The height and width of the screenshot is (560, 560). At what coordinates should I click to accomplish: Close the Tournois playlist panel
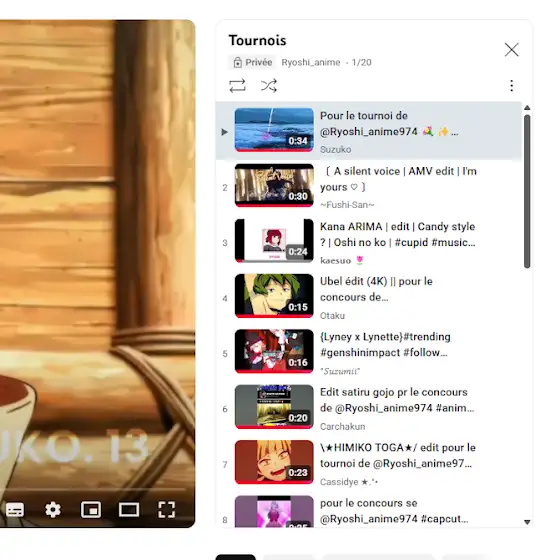(511, 50)
